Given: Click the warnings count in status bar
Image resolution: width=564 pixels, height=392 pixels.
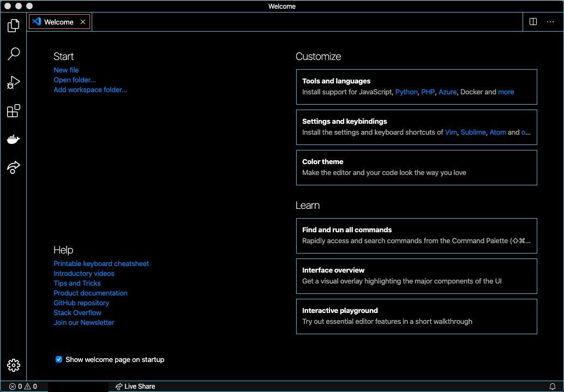Looking at the screenshot, I should coord(31,386).
